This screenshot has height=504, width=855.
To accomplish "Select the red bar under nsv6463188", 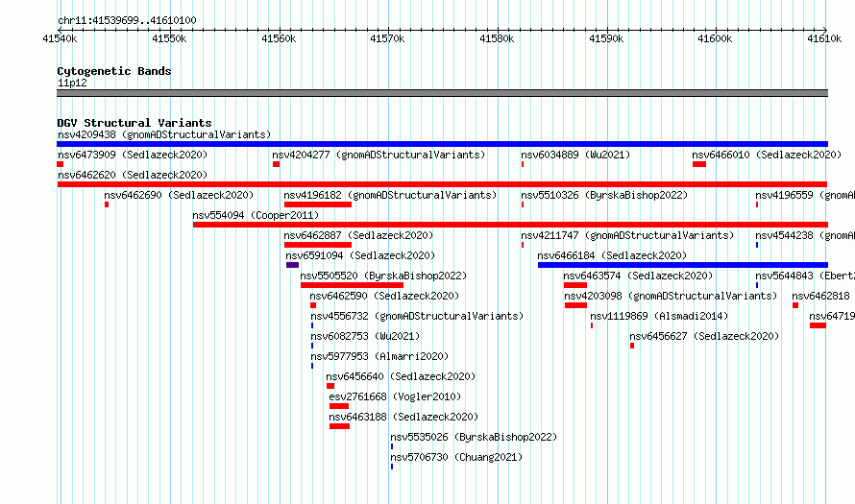I will [x=339, y=426].
